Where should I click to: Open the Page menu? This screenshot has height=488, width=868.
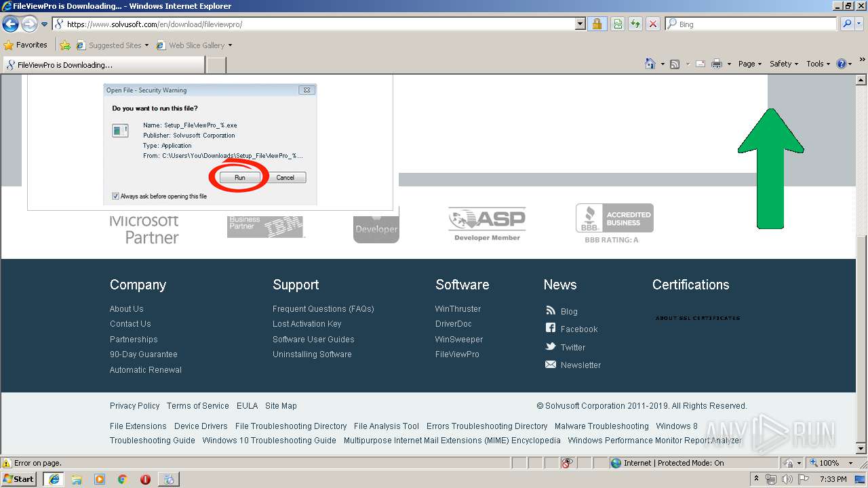pos(749,64)
